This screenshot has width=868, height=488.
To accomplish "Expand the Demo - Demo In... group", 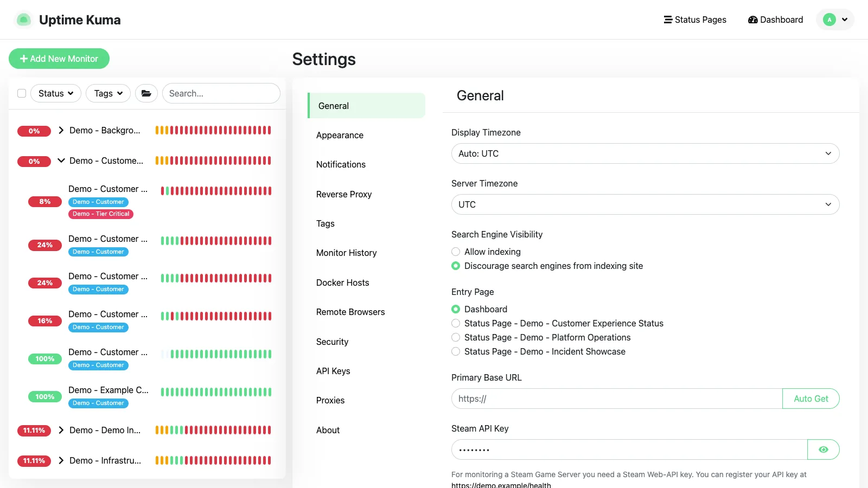I will 61,430.
